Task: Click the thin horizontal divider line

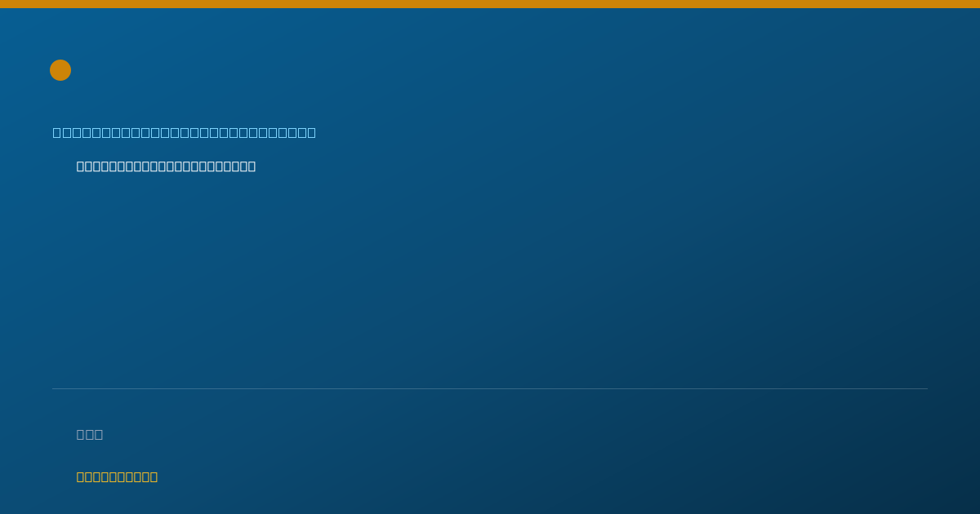Action: (490, 388)
